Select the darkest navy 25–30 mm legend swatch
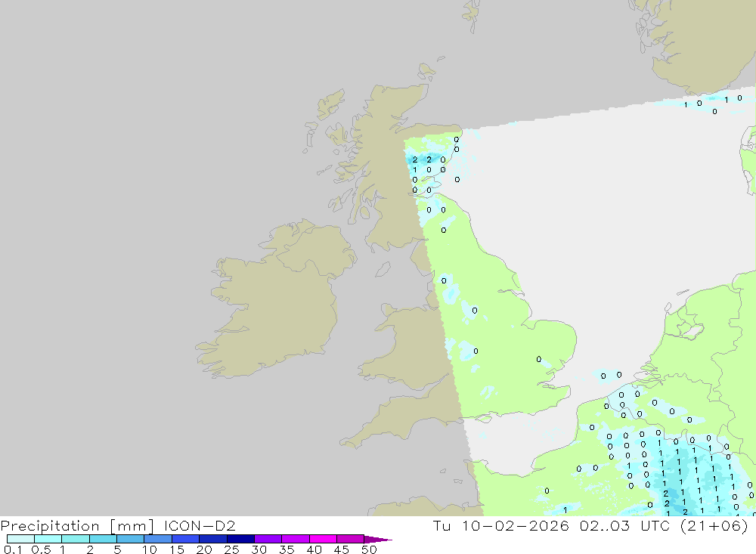The image size is (756, 554). click(240, 539)
